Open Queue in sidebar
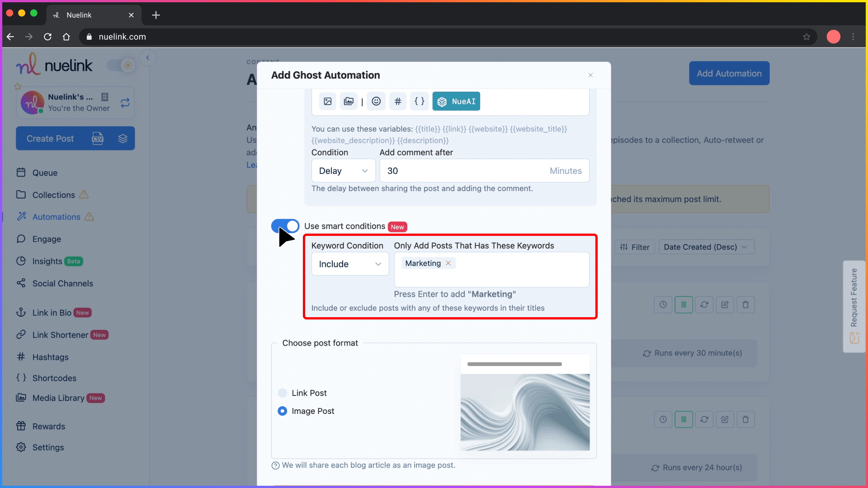Image resolution: width=868 pixels, height=488 pixels. (45, 173)
